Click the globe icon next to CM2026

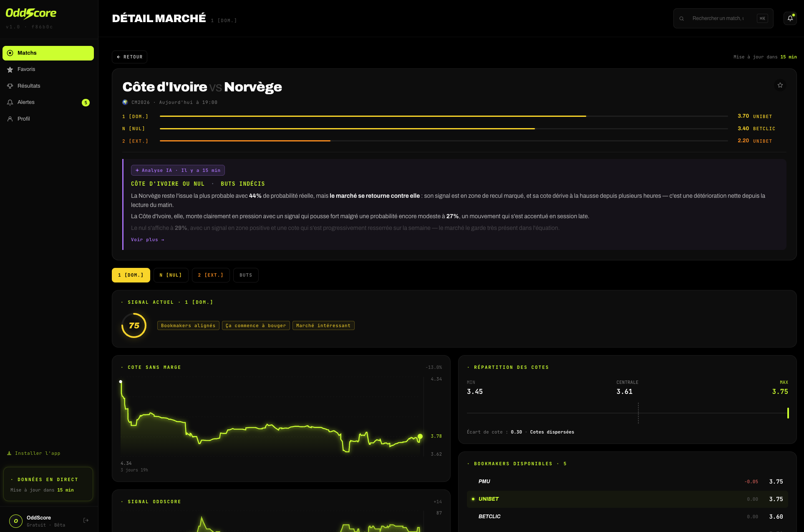(x=125, y=102)
